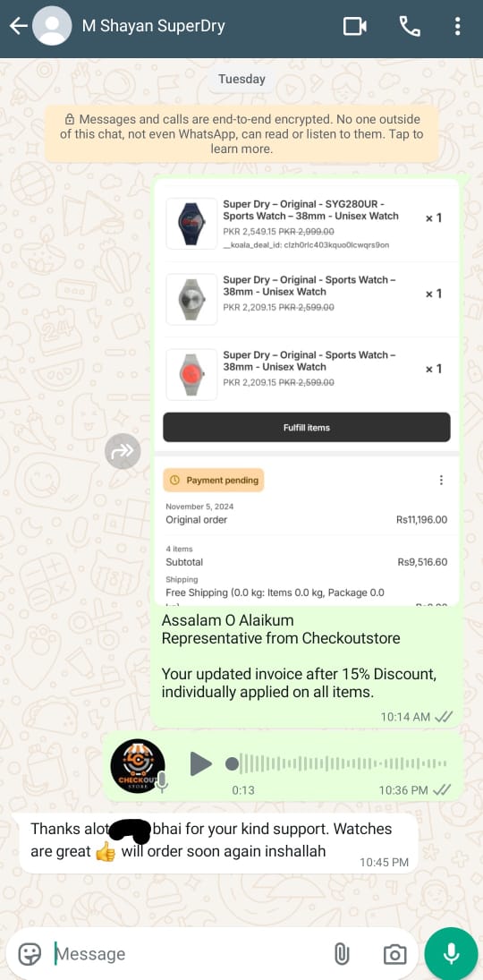Tap the forward arrow beside the invoice image
The height and width of the screenshot is (980, 483).
123,451
